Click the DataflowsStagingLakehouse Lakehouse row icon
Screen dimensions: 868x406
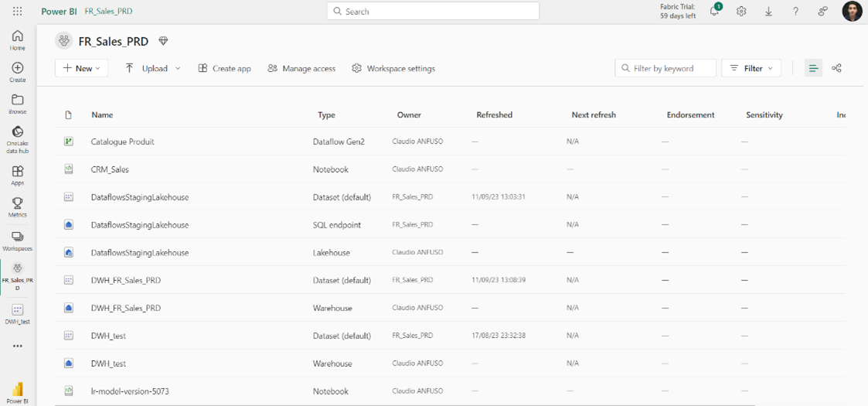tap(69, 252)
